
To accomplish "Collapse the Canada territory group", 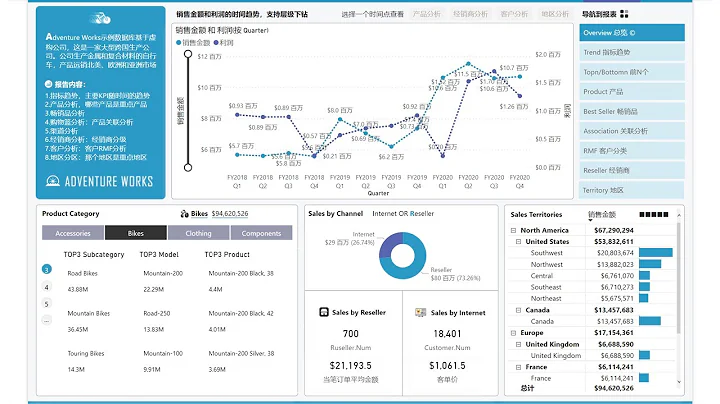I will (x=518, y=310).
